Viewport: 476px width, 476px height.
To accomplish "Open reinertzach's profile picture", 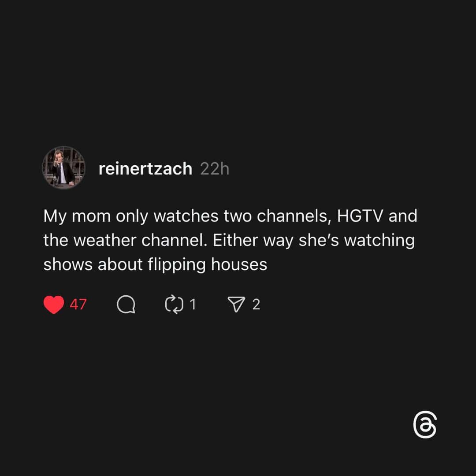I will (x=64, y=168).
